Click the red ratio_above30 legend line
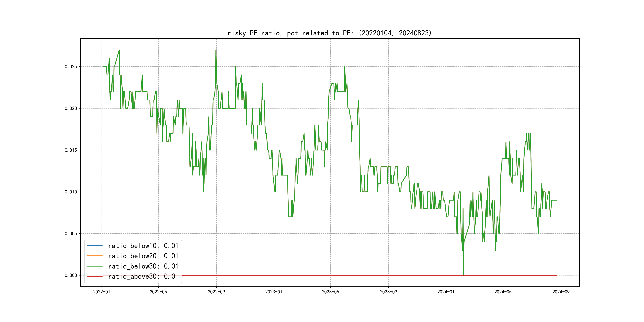 coord(94,276)
